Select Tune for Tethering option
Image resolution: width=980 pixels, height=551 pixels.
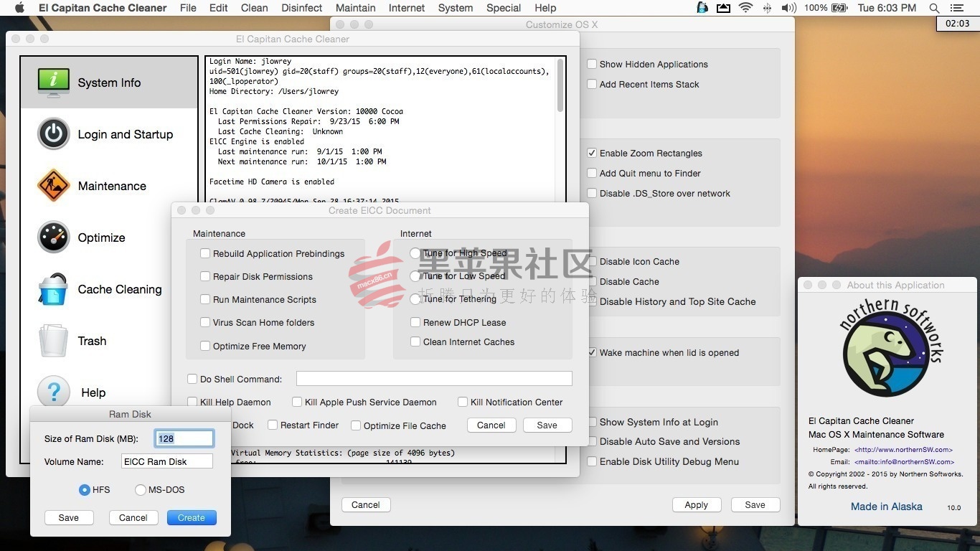(x=415, y=299)
